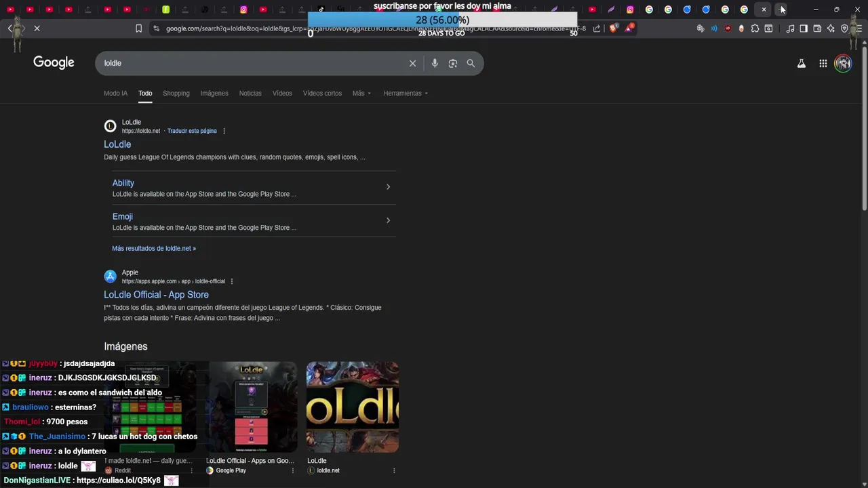Open the uBlock Origin extension icon
Image resolution: width=868 pixels, height=488 pixels.
click(728, 28)
